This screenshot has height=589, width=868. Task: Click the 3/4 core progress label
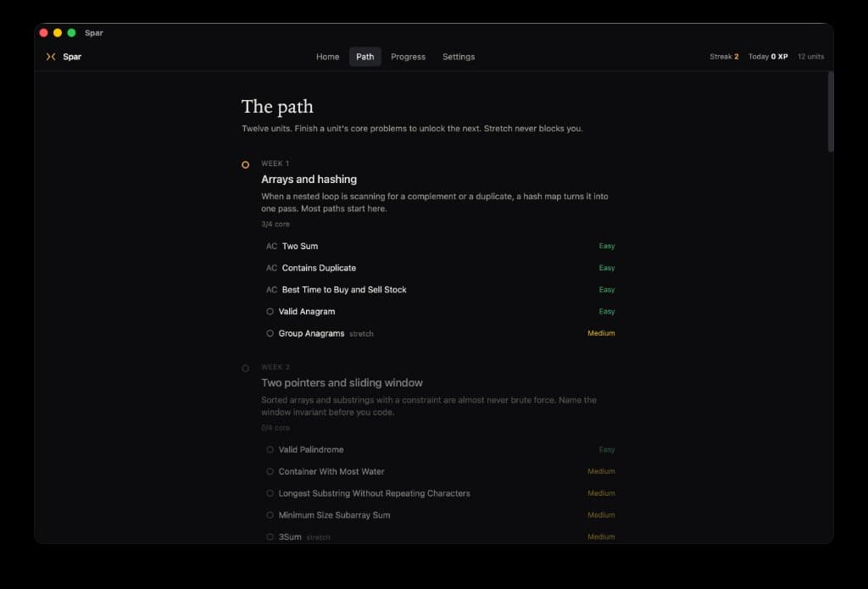point(275,225)
